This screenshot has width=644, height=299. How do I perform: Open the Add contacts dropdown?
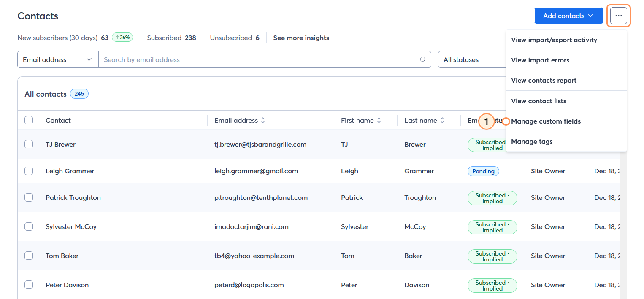568,15
